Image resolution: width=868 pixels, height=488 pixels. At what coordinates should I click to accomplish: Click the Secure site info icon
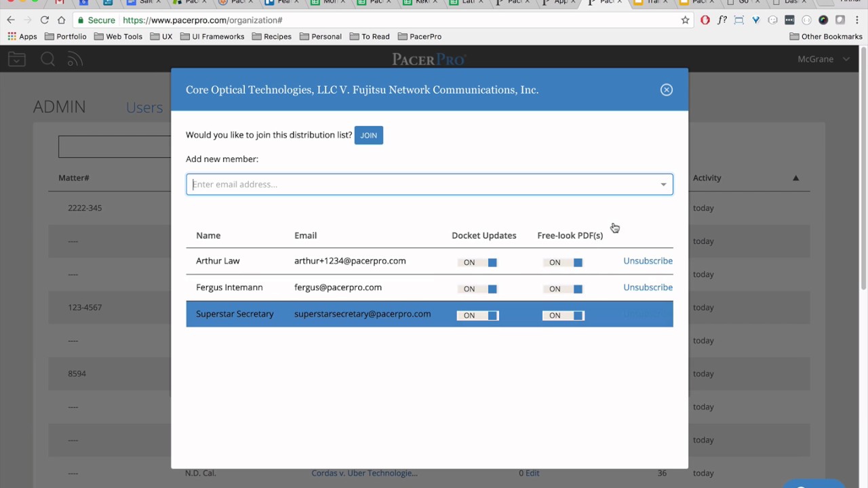point(96,20)
